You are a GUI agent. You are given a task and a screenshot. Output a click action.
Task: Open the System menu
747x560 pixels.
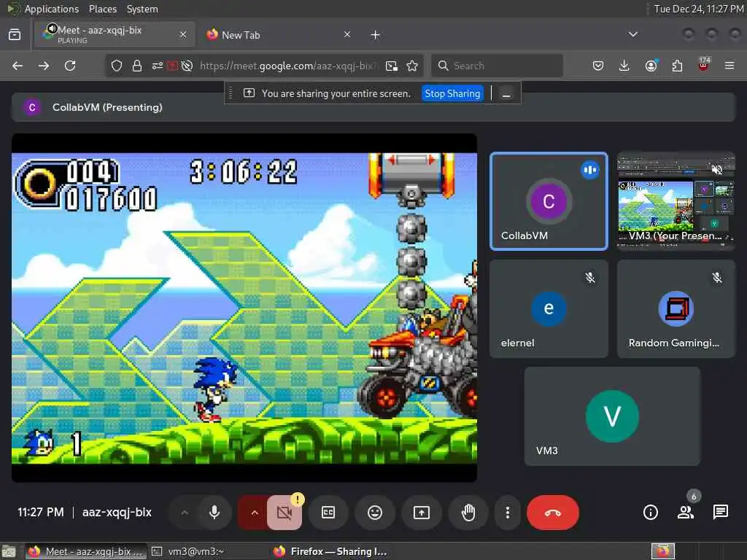(x=142, y=9)
